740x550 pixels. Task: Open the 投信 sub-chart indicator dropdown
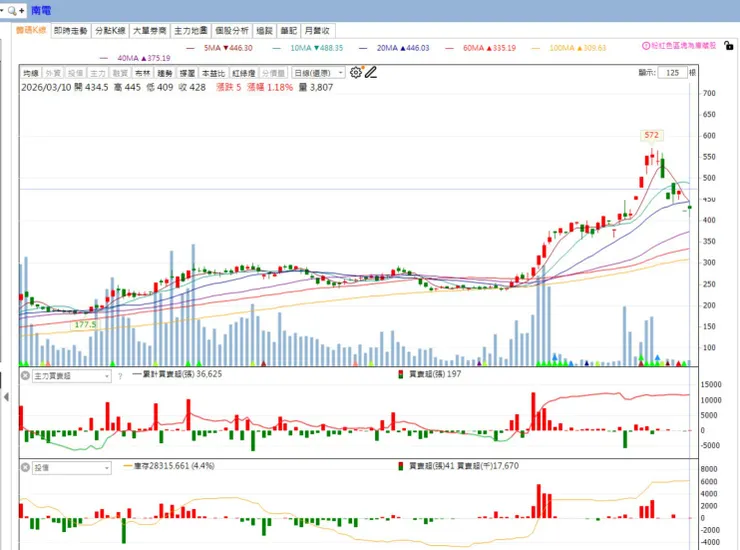(72, 468)
